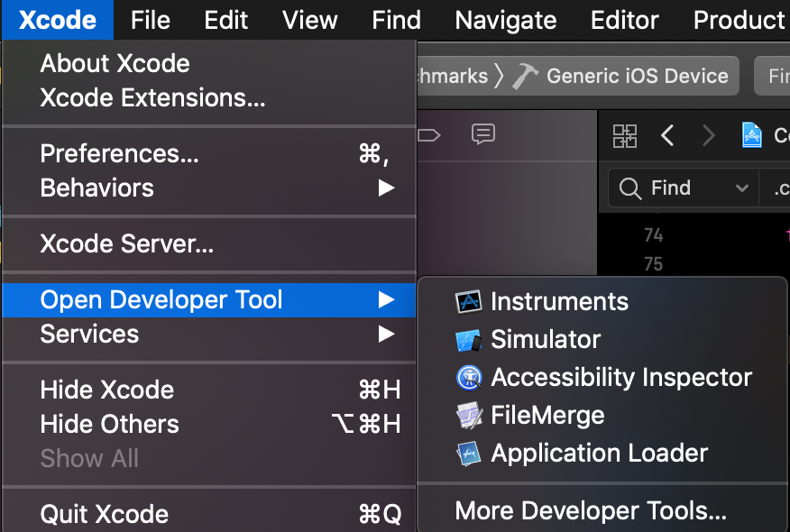The height and width of the screenshot is (532, 790).
Task: Select Open Developer Tool menu item
Action: pyautogui.click(x=209, y=300)
